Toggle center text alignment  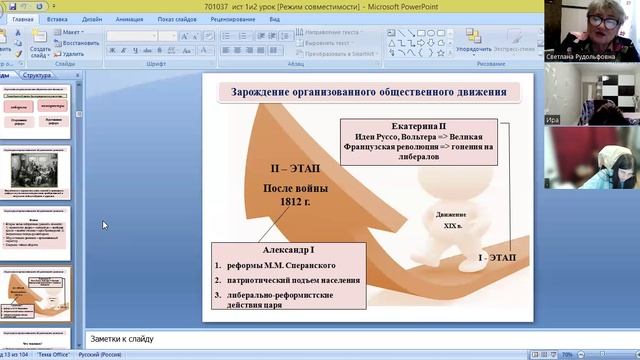click(x=237, y=50)
